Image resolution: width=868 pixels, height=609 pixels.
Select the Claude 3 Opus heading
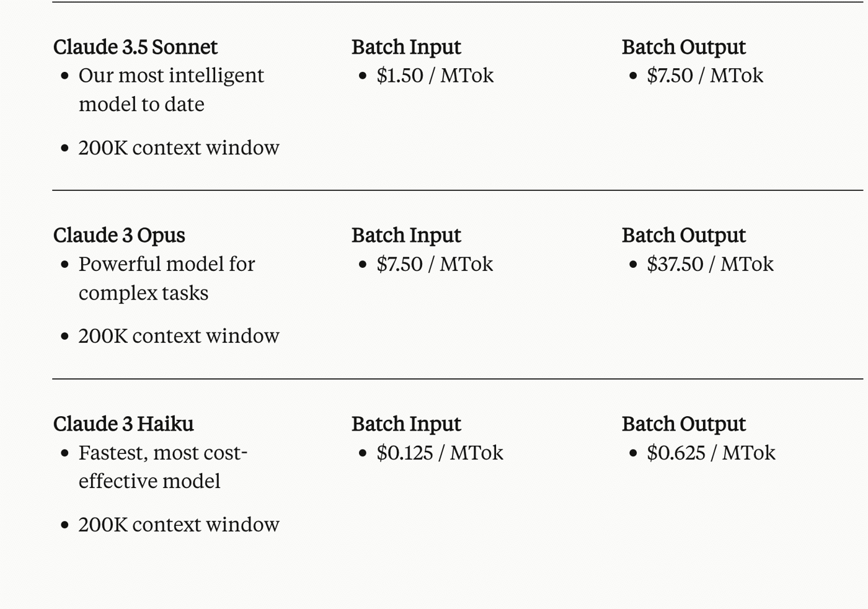tap(119, 236)
